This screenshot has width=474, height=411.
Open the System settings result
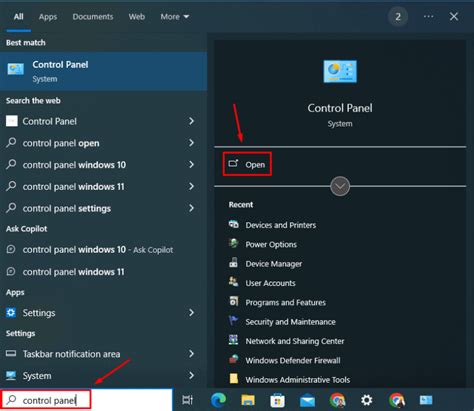click(x=103, y=376)
